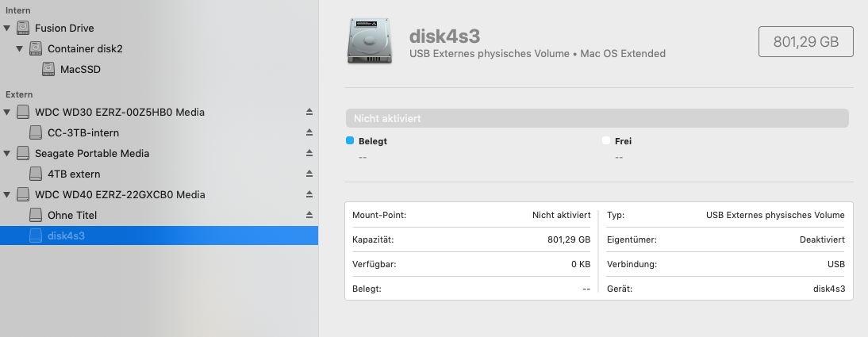
Task: Click the 801,29 GB capacity box
Action: pos(805,41)
